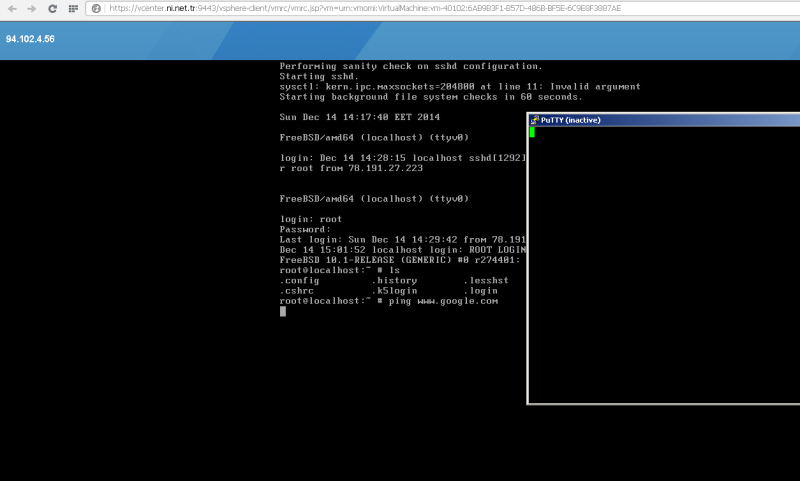Image resolution: width=800 pixels, height=481 pixels.
Task: Click the '.lesshst' file name in ls output
Action: pos(486,281)
